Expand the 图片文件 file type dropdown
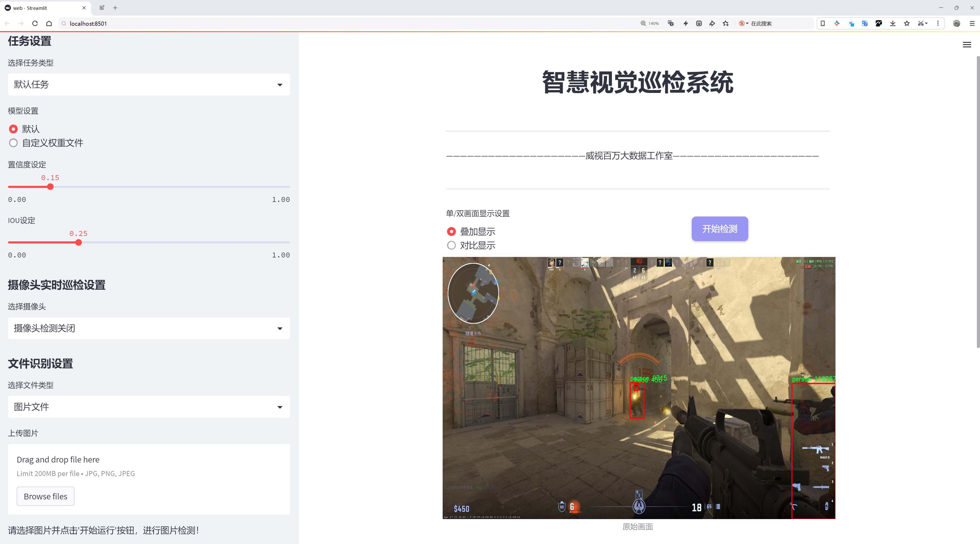980x544 pixels. tap(149, 407)
